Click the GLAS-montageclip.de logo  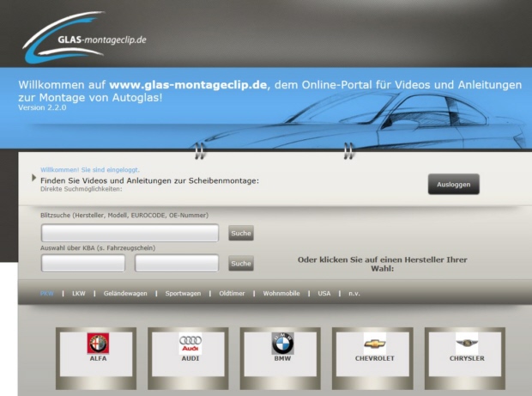pos(84,37)
